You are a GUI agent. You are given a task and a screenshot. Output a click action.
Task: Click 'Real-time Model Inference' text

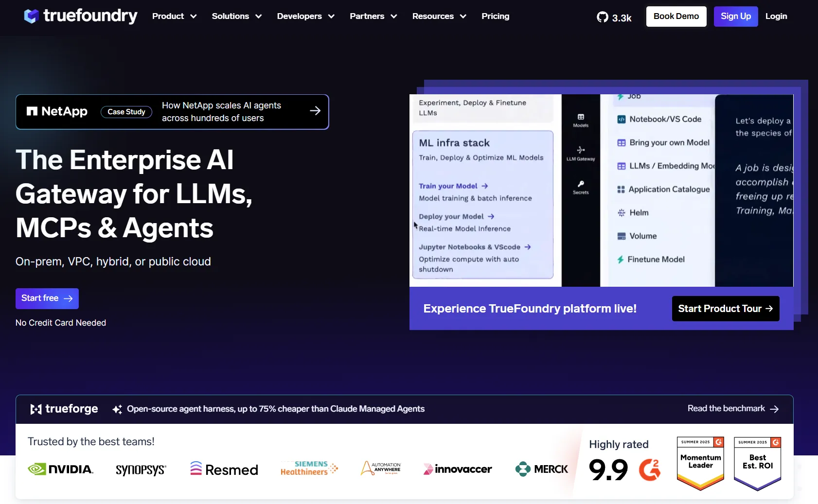465,229
